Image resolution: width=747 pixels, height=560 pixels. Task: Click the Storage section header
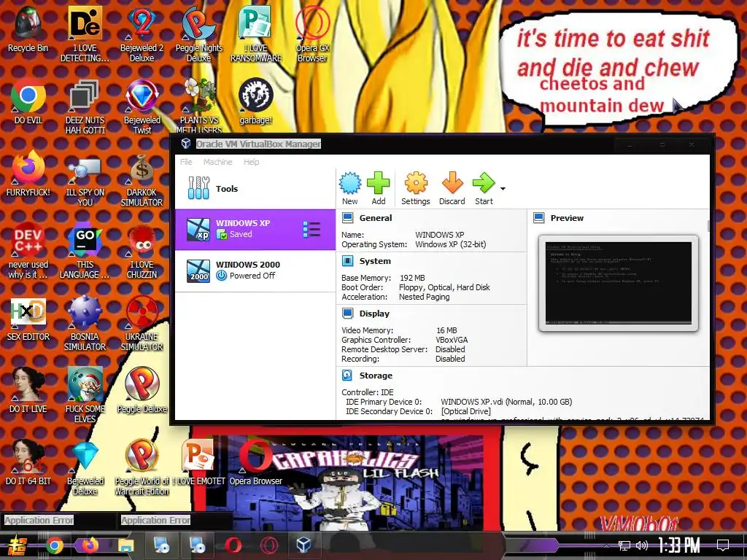point(376,376)
